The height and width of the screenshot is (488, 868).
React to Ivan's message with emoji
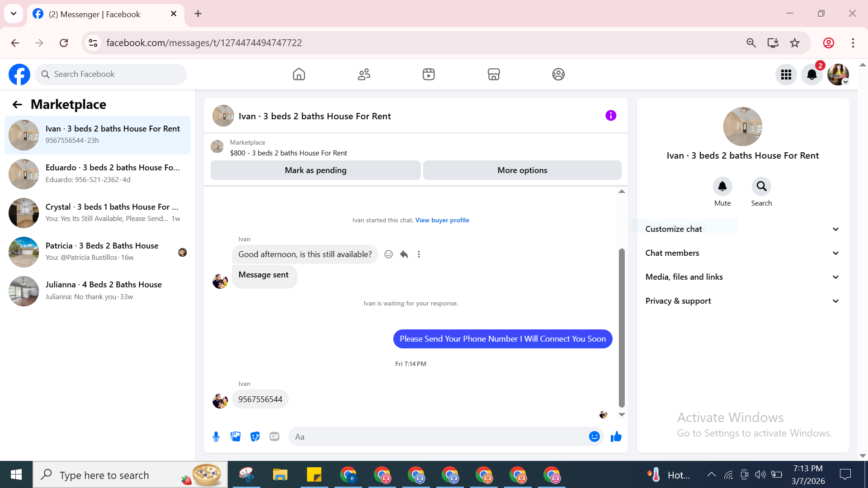tap(388, 254)
